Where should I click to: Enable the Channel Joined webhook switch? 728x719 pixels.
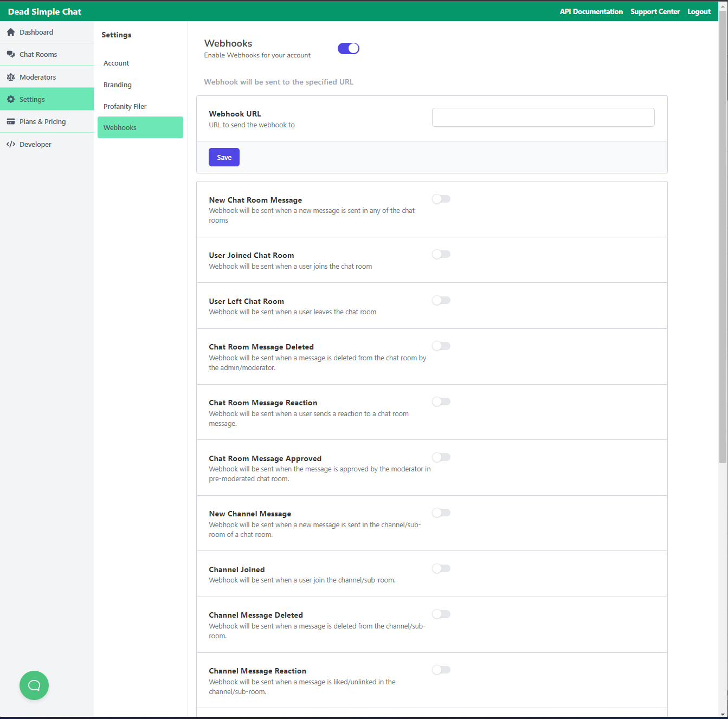coord(441,568)
